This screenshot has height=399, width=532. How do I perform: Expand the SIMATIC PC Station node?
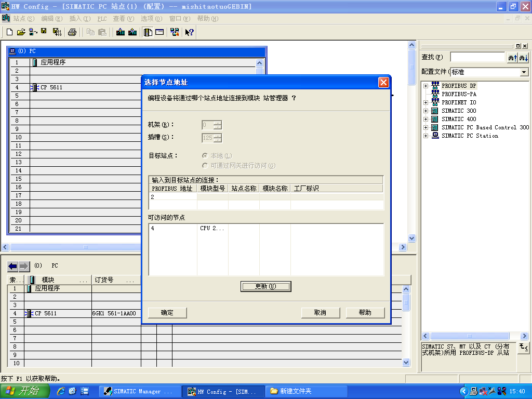pyautogui.click(x=426, y=136)
